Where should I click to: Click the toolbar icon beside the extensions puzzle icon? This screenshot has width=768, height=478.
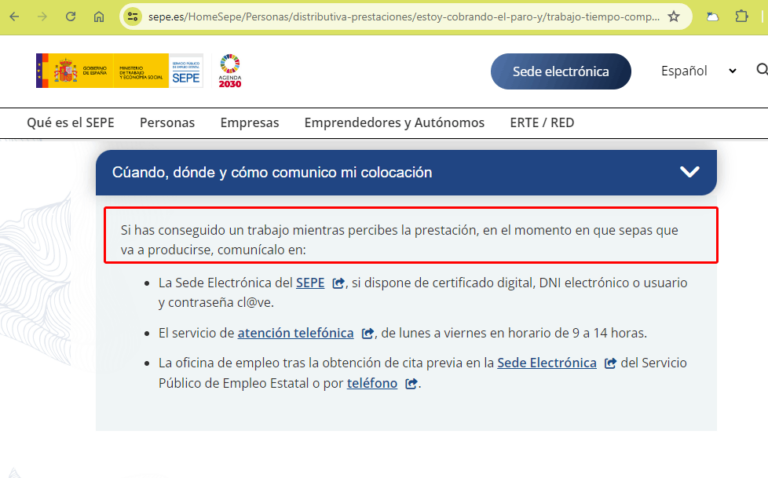pyautogui.click(x=713, y=17)
